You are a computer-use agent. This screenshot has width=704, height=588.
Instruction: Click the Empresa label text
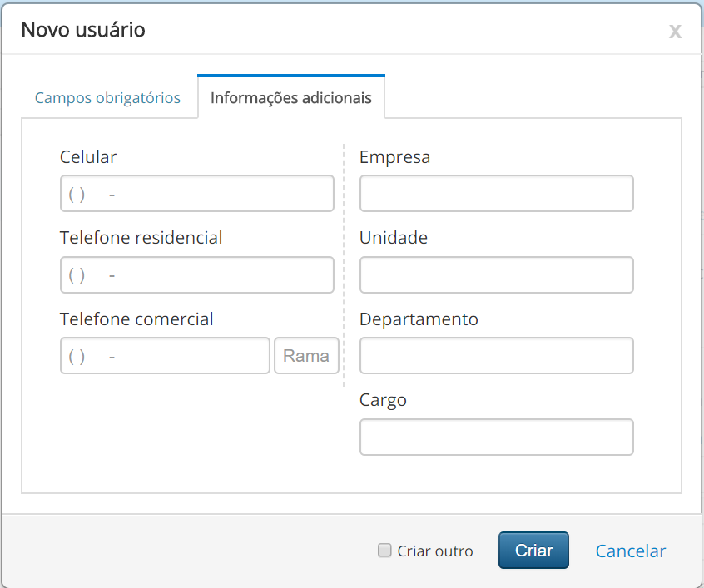coord(394,156)
